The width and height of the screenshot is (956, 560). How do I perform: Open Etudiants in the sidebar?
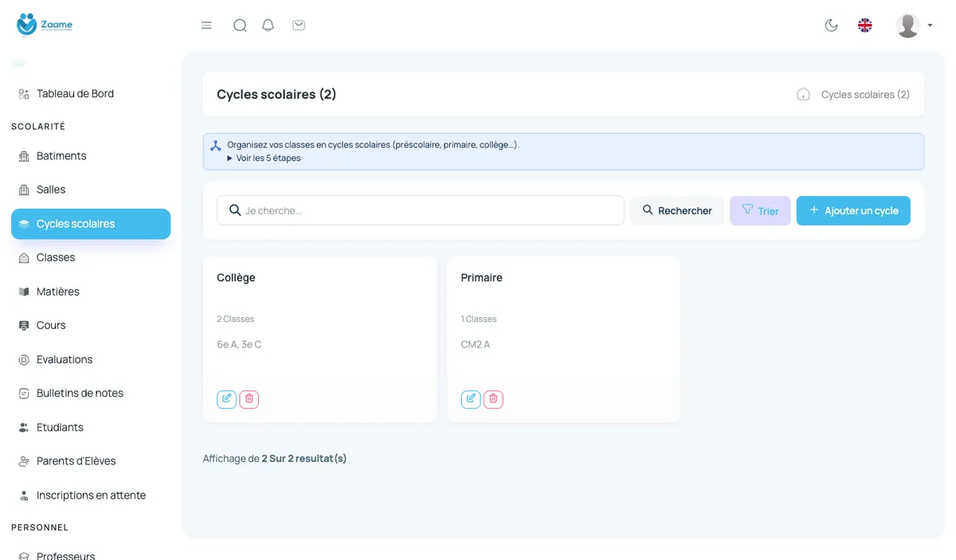coord(91,427)
